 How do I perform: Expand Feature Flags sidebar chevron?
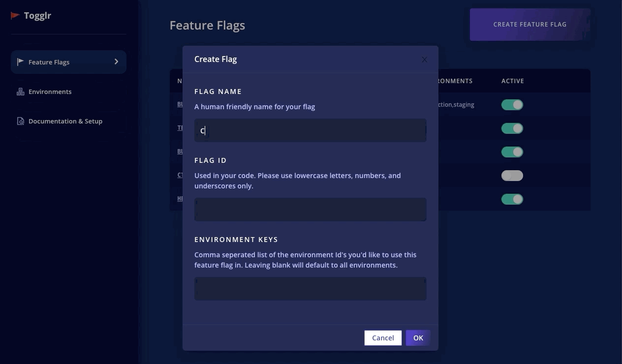coord(117,62)
